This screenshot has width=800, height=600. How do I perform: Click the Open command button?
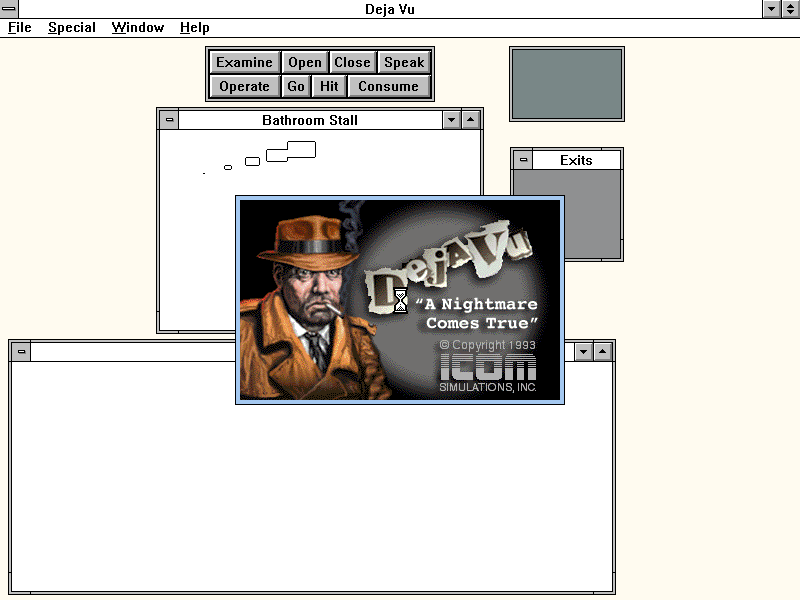(x=305, y=62)
